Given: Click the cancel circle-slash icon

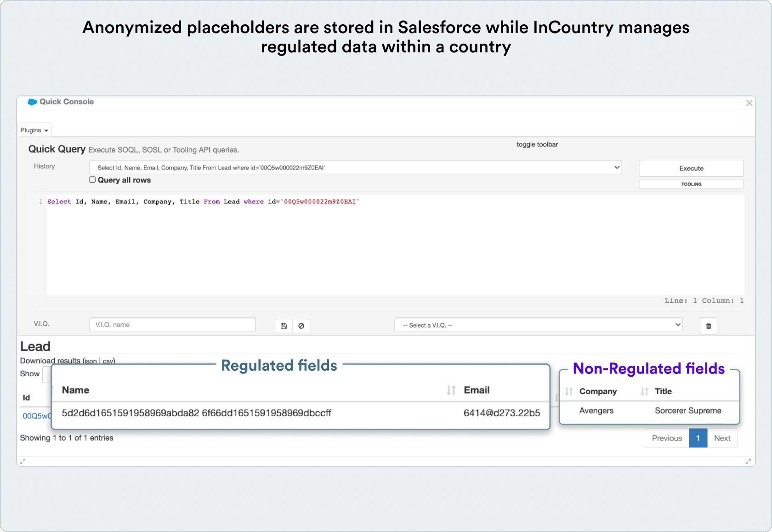Looking at the screenshot, I should click(x=301, y=326).
